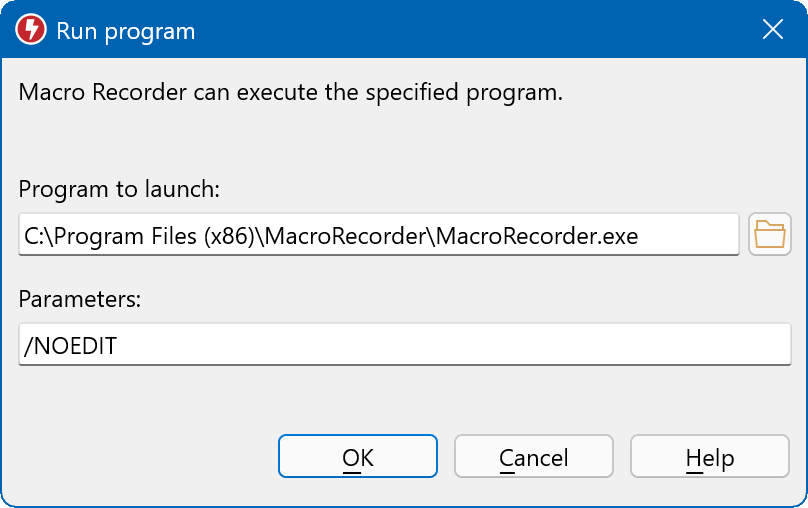Click the "Program to launch:" label

(x=119, y=189)
